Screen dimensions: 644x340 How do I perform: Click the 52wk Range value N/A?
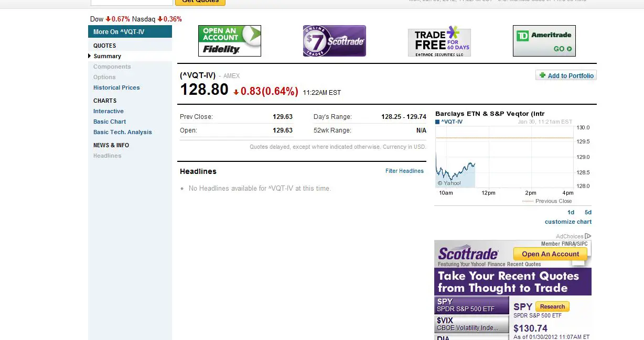(421, 130)
